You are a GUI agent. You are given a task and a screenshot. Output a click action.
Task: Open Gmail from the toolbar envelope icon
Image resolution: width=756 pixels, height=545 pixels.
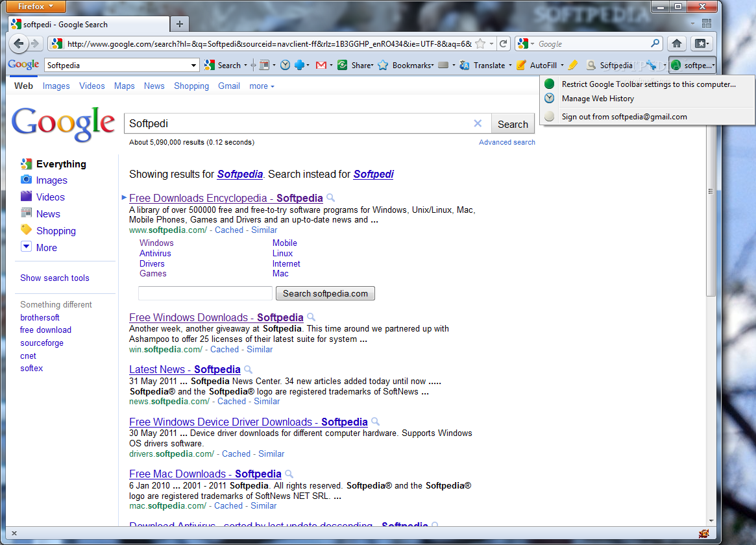tap(321, 65)
